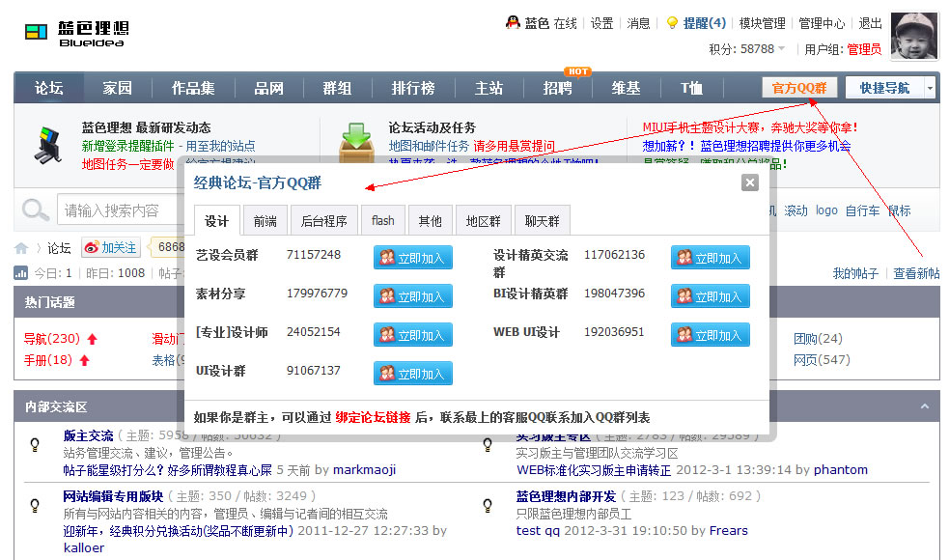Click lightbulb icon beside 网站编辑专用版块
949x560 pixels.
pos(35,506)
